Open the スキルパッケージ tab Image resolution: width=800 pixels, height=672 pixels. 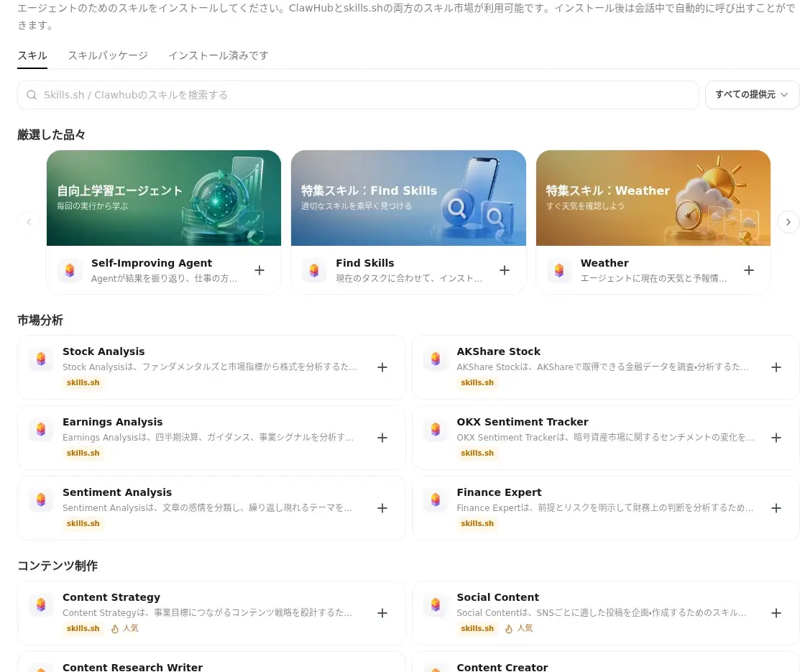tap(108, 55)
